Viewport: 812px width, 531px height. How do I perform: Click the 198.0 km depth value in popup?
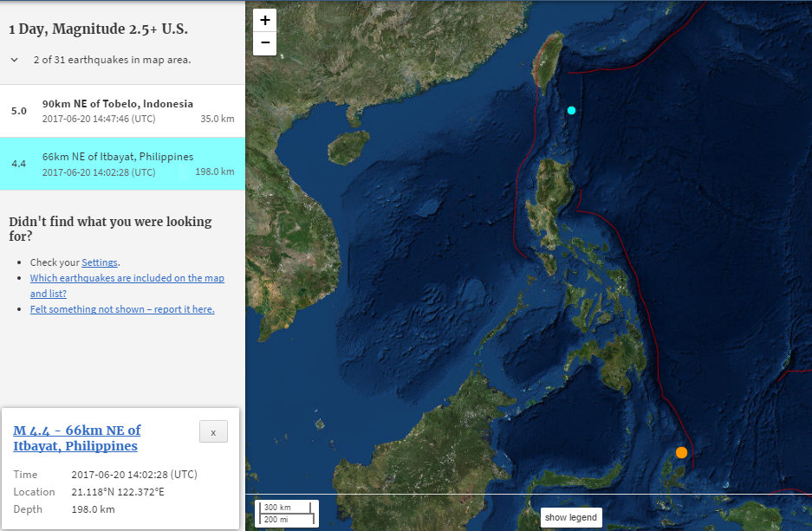91,509
